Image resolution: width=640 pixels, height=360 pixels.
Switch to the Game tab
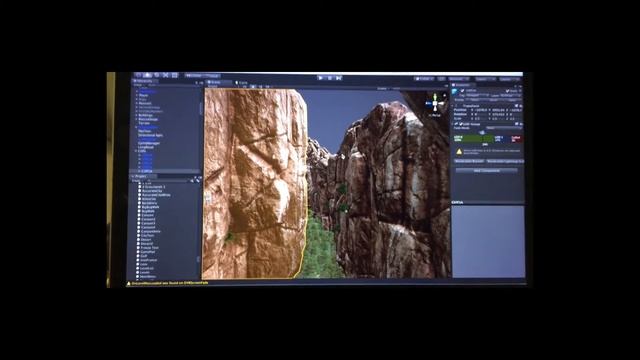242,82
